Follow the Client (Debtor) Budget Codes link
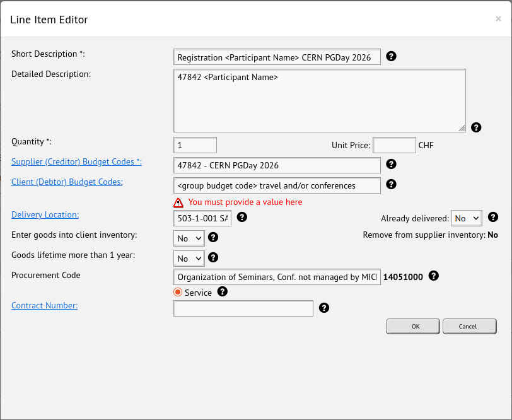 [67, 182]
